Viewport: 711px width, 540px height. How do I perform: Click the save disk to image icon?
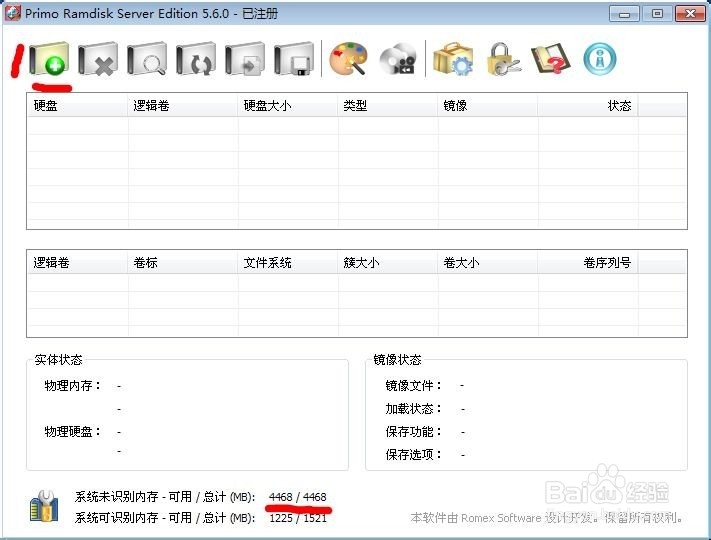tap(294, 58)
